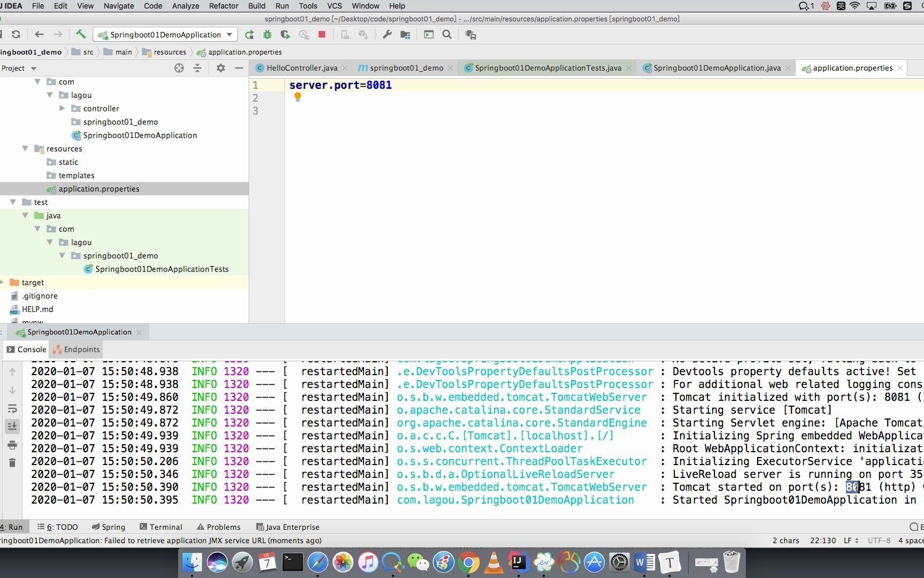Select the Console tab
Viewport: 924px width, 578px height.
click(27, 349)
